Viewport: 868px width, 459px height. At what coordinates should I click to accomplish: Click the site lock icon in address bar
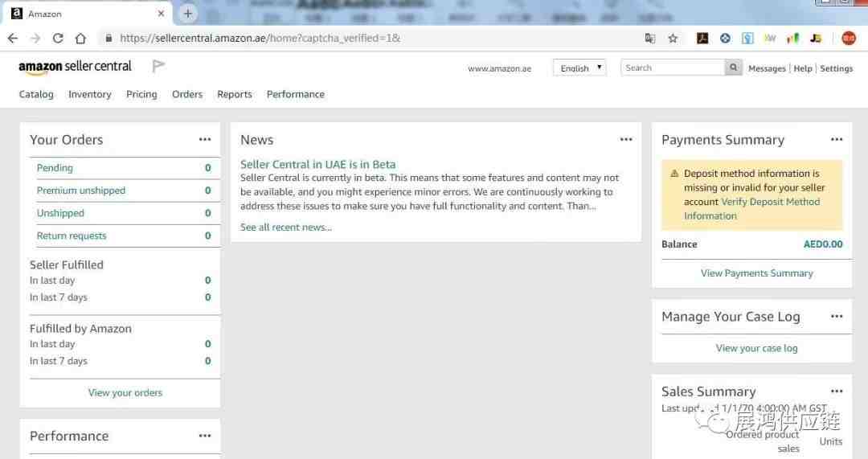pyautogui.click(x=108, y=39)
